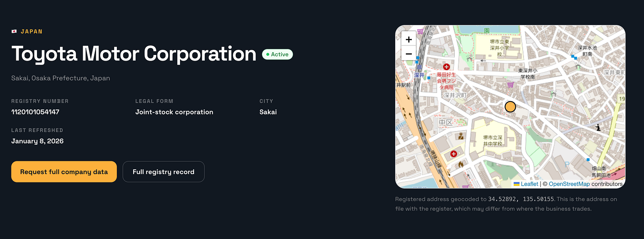Click the 堺市立深井中学校 school label on map
This screenshot has width=644, height=239.
click(x=493, y=141)
